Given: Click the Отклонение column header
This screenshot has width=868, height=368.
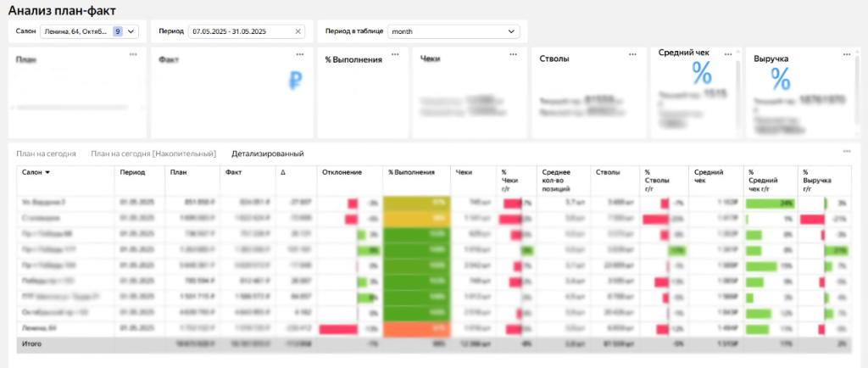Looking at the screenshot, I should pos(343,172).
